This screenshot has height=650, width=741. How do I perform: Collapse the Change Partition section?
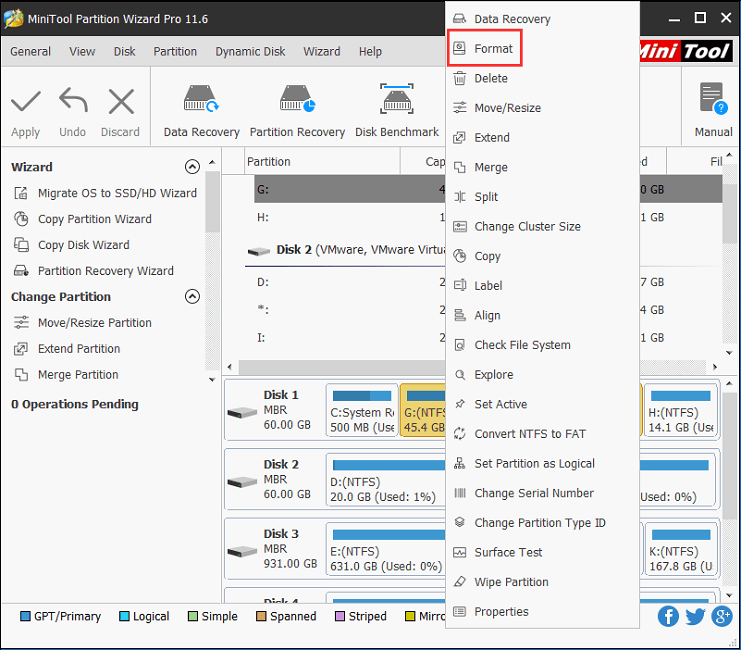[192, 297]
